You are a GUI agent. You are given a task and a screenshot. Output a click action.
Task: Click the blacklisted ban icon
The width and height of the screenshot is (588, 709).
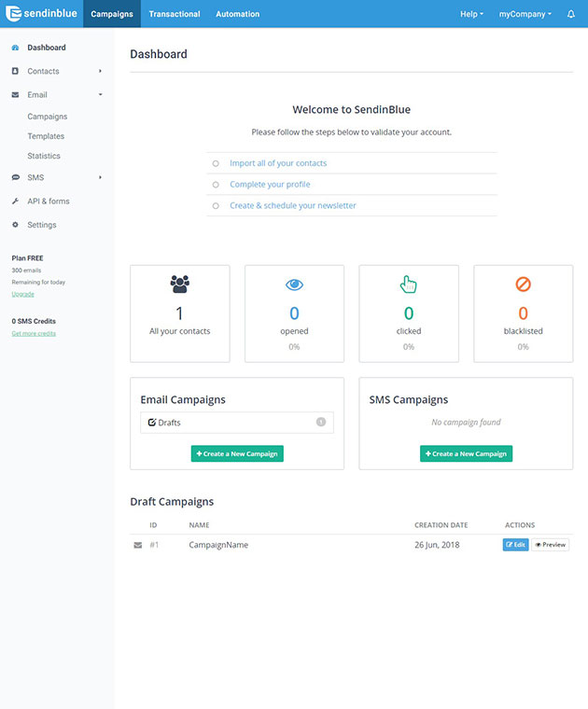(523, 284)
